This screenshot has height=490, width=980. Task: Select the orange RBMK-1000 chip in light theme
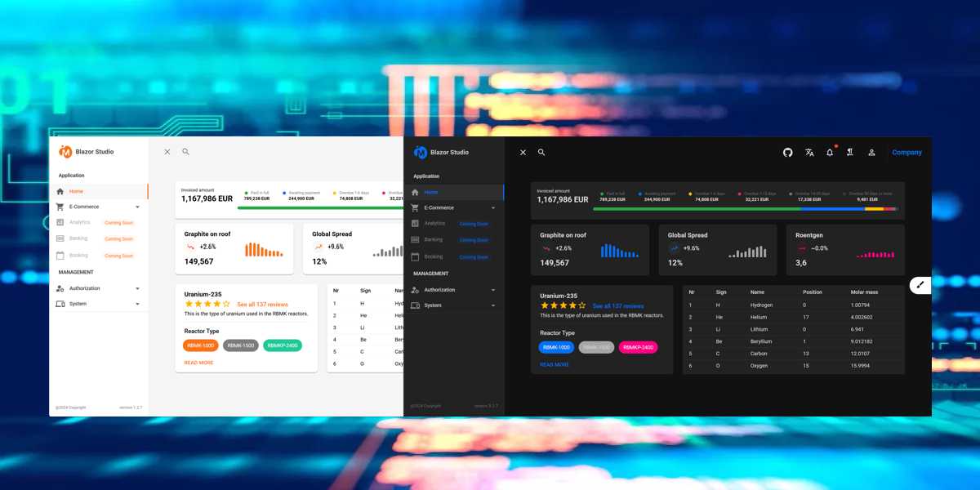[x=200, y=345]
